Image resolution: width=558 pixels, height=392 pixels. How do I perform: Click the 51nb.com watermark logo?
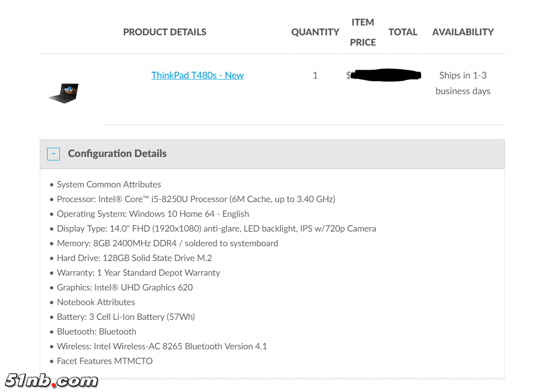click(x=52, y=380)
